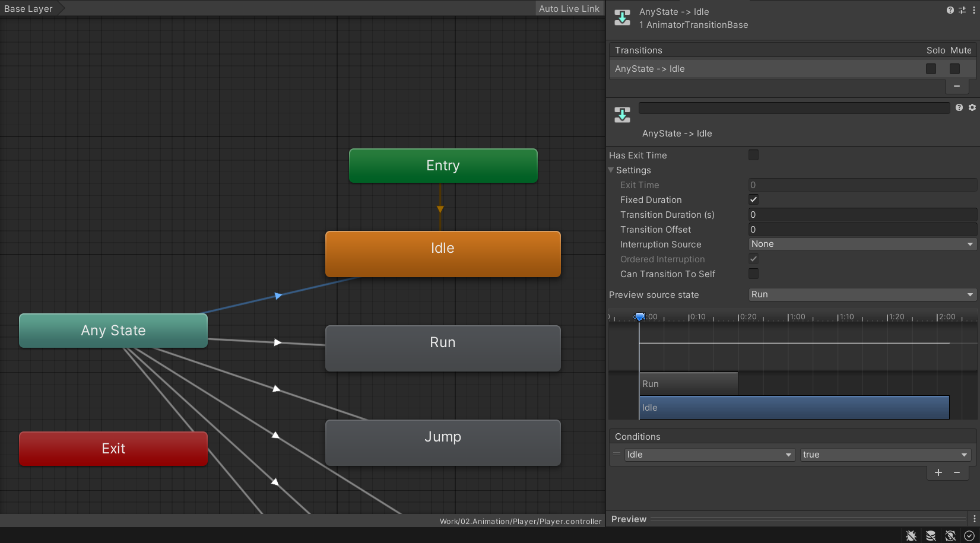Screen dimensions: 980x543
Task: Toggle Solo for AnyState -> Idle transition
Action: point(931,69)
